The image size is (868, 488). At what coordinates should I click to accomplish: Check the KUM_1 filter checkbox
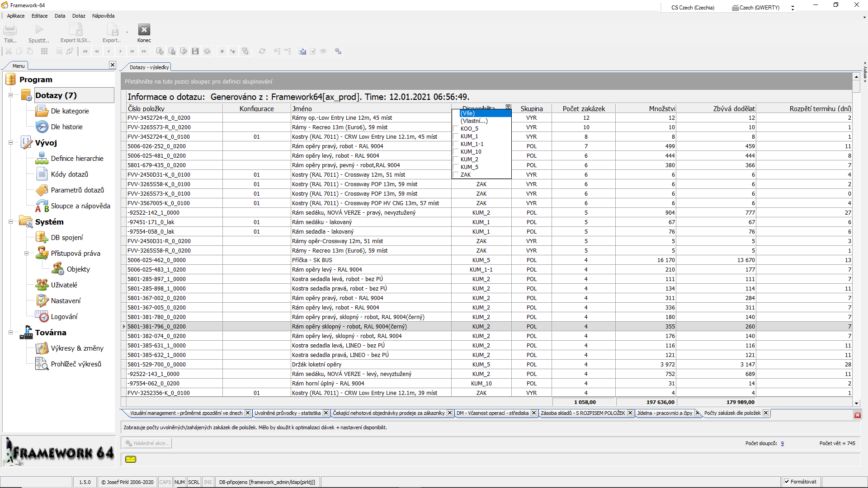(456, 136)
